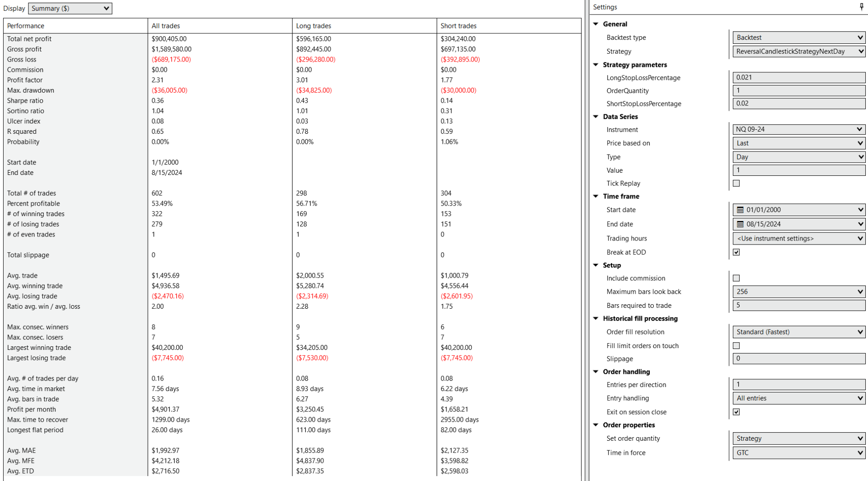
Task: Click the Sortino ratio row label
Action: (x=26, y=111)
